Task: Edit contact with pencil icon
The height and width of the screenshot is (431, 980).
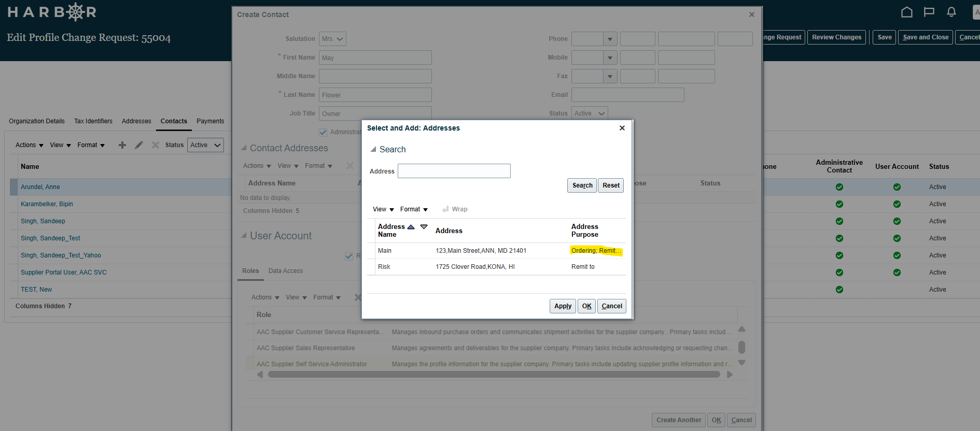Action: tap(138, 145)
